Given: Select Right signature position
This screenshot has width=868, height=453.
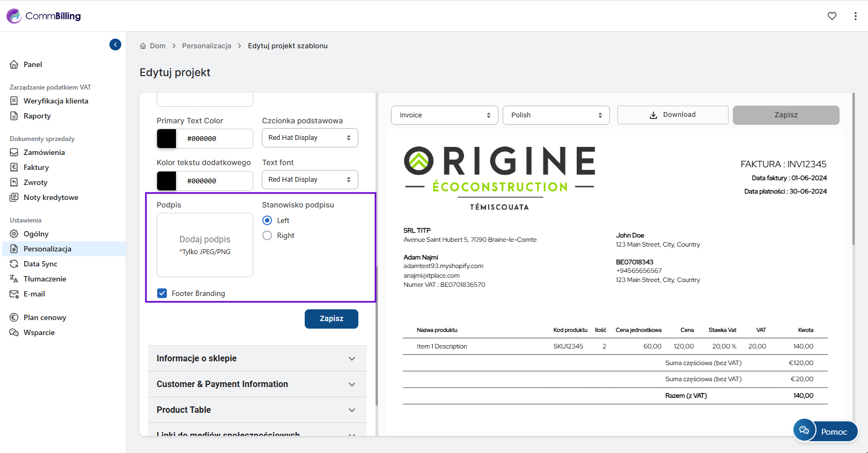Looking at the screenshot, I should click(267, 235).
